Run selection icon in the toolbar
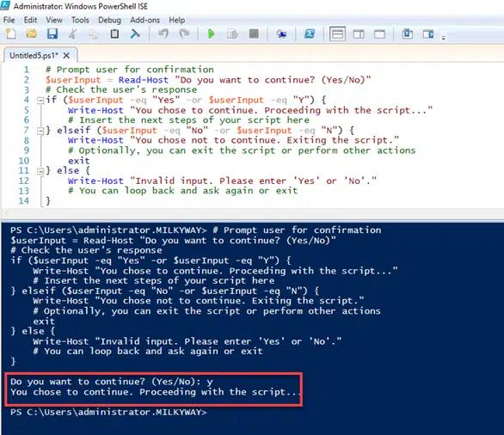Image resolution: width=504 pixels, height=435 pixels. coord(232,34)
